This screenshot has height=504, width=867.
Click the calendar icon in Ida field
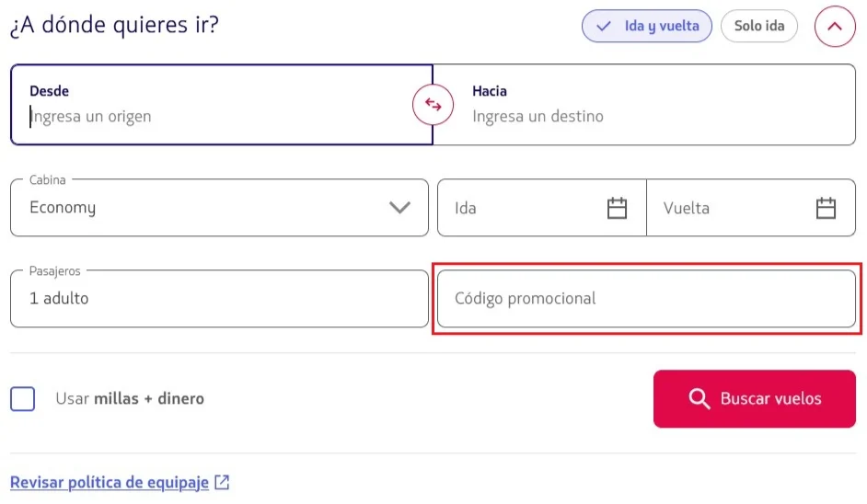click(617, 208)
